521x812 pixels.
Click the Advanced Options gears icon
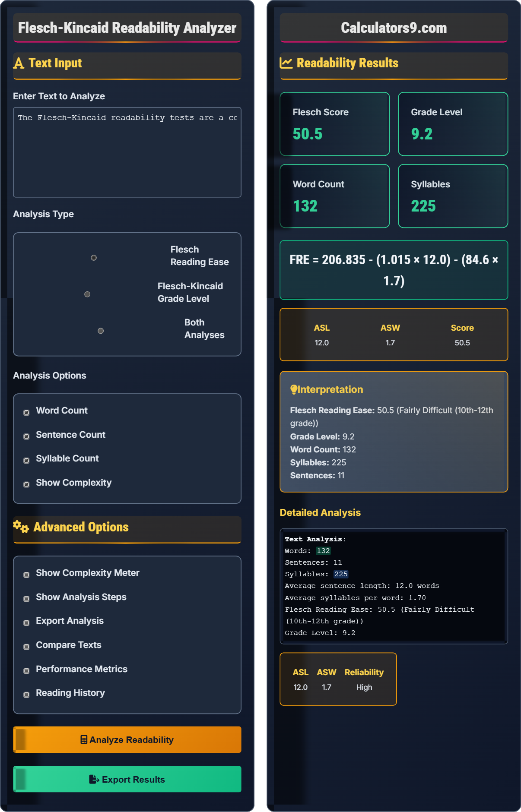pos(21,527)
